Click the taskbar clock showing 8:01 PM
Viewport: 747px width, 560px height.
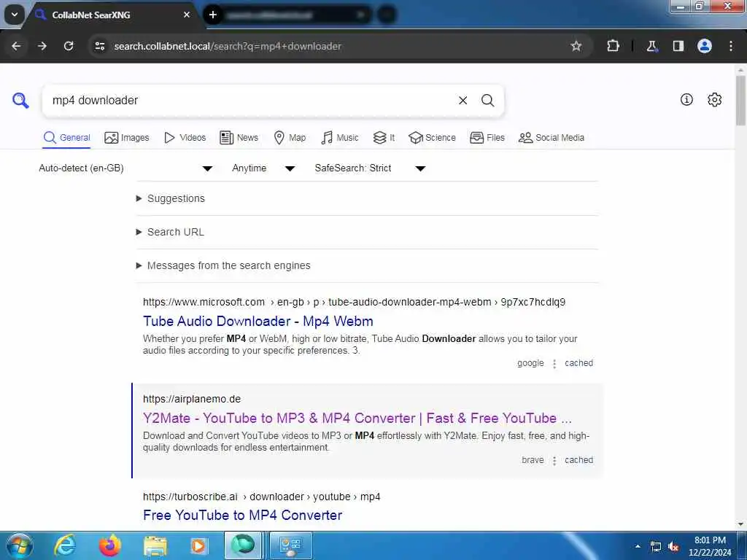pos(710,546)
